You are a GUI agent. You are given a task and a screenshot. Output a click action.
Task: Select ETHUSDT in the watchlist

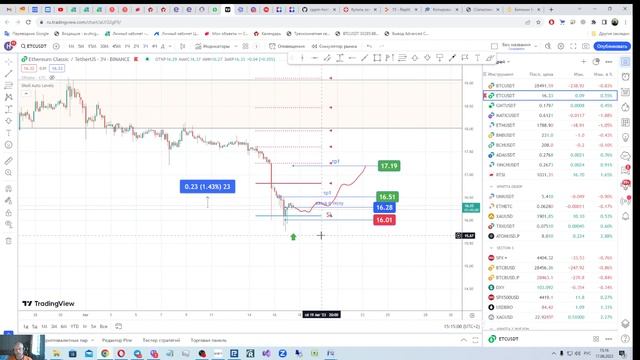click(x=550, y=125)
